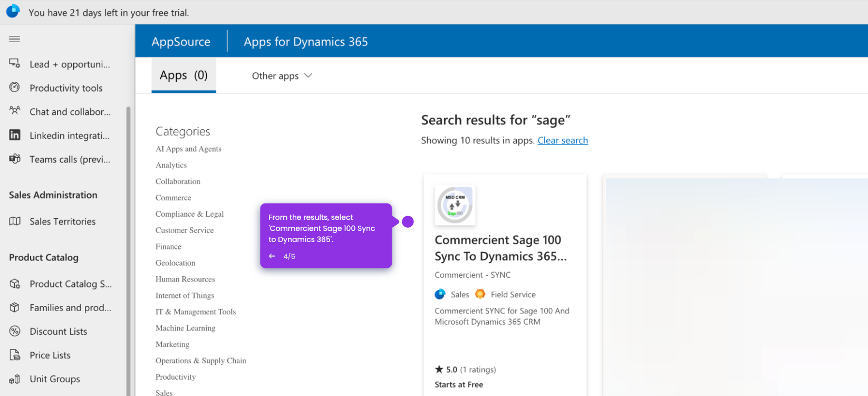The image size is (868, 396).
Task: Click the Unit Groups icon
Action: click(15, 379)
